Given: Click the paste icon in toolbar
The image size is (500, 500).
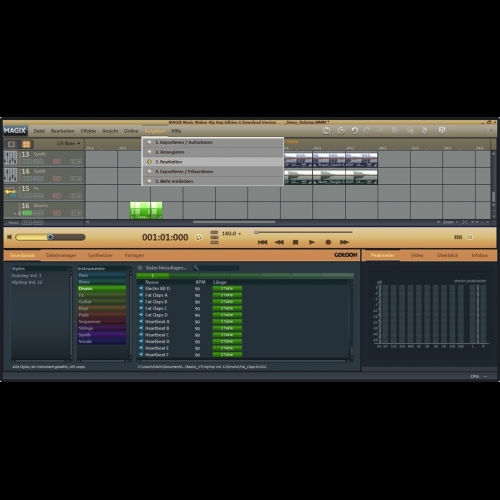Looking at the screenshot, I should [410, 131].
